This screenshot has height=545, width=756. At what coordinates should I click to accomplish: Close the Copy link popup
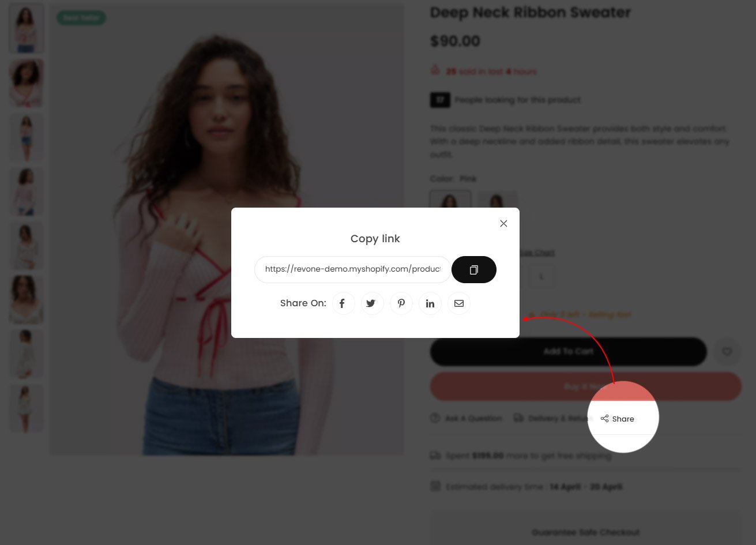503,223
